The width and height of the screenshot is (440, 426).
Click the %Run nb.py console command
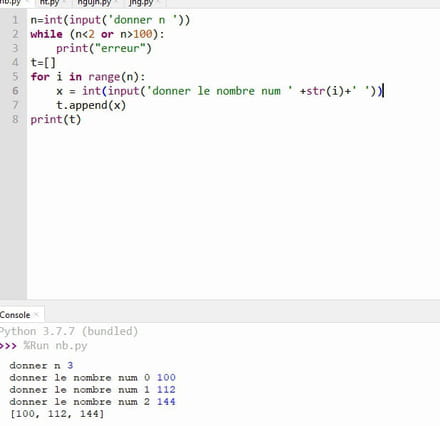point(55,346)
